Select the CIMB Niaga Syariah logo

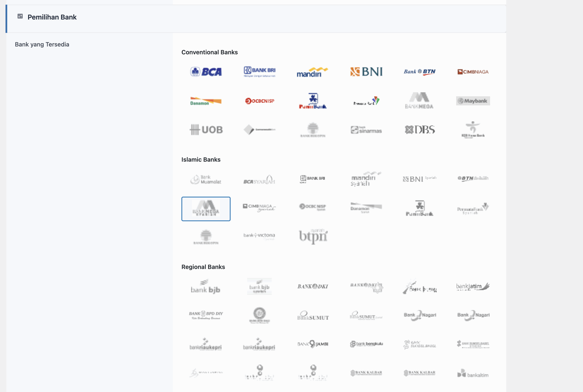coord(259,208)
